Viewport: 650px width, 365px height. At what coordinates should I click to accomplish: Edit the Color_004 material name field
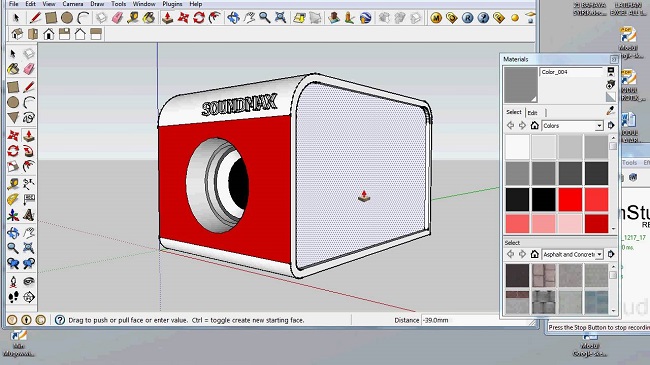point(571,72)
